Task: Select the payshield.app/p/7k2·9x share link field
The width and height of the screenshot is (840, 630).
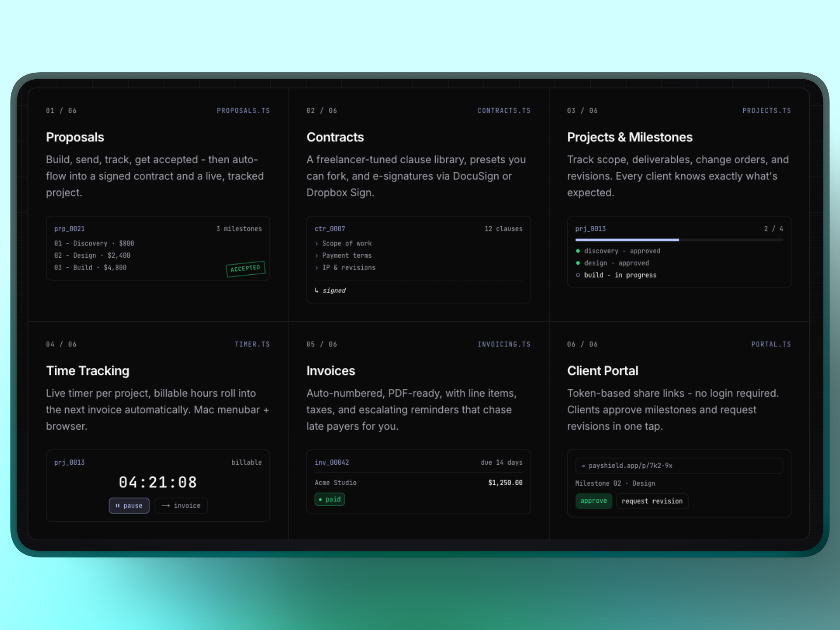Action: click(x=679, y=465)
